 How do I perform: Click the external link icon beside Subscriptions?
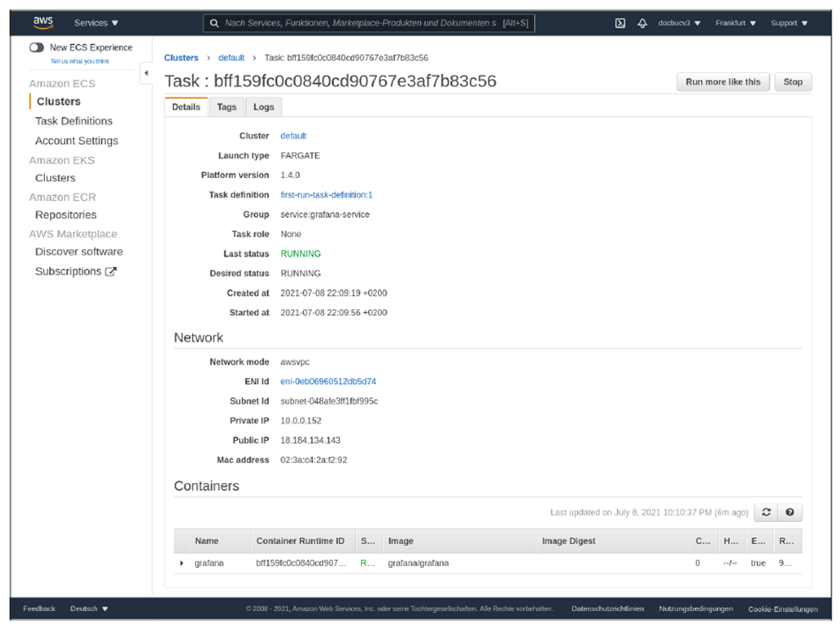point(111,271)
